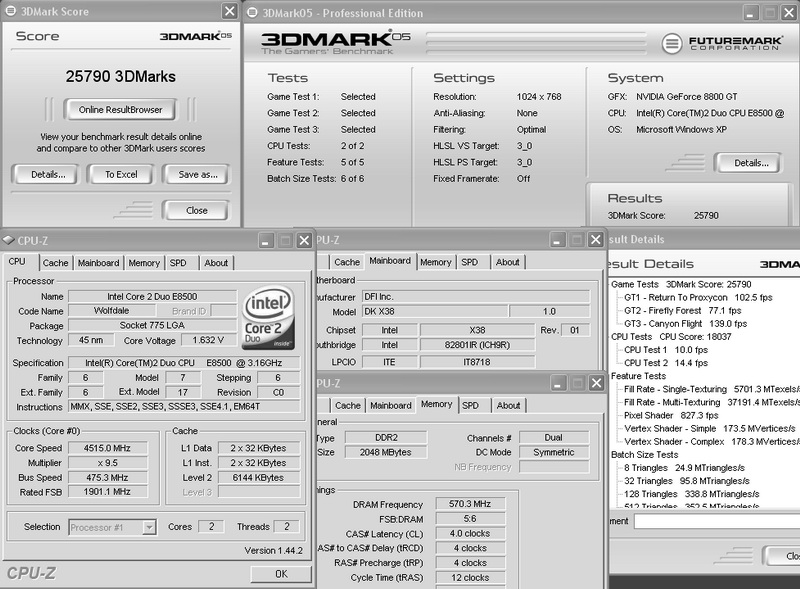Click Save as... in Score window
Image resolution: width=800 pixels, height=589 pixels.
[x=197, y=175]
